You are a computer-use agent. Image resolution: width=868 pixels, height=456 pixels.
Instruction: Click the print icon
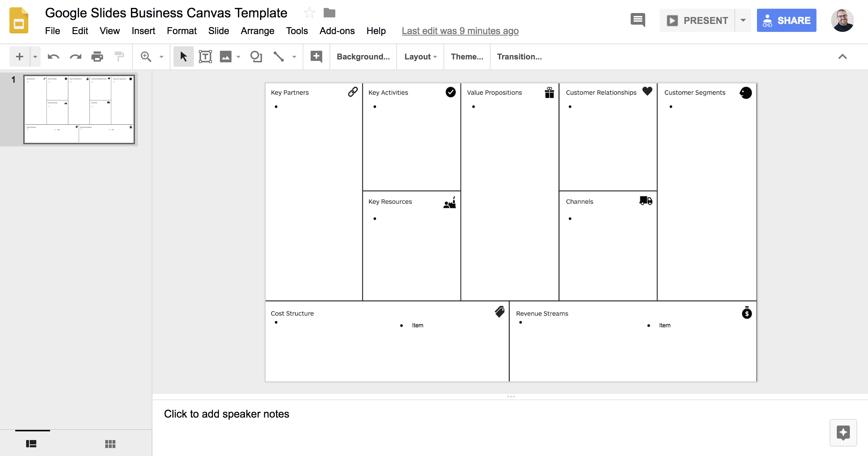click(x=97, y=57)
